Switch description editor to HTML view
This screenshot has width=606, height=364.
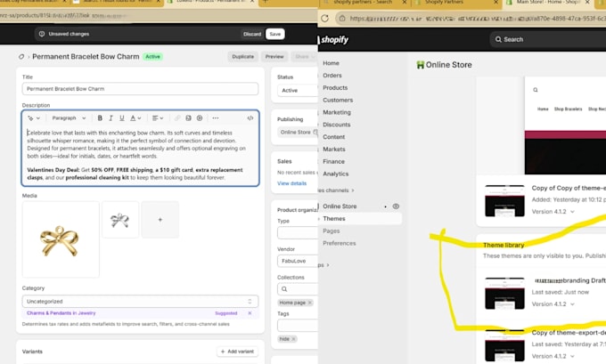(250, 118)
